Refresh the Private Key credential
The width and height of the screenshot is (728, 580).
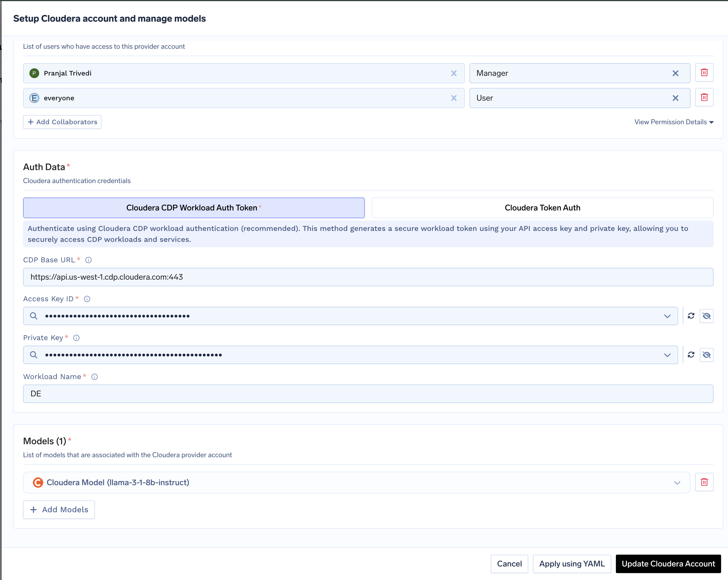coord(691,355)
